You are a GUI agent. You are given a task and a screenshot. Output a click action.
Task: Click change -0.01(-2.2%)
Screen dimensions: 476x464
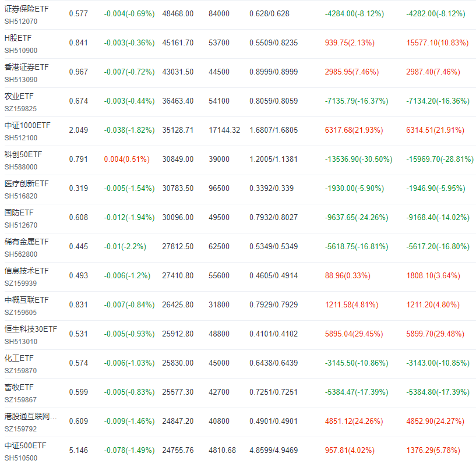pyautogui.click(x=125, y=247)
